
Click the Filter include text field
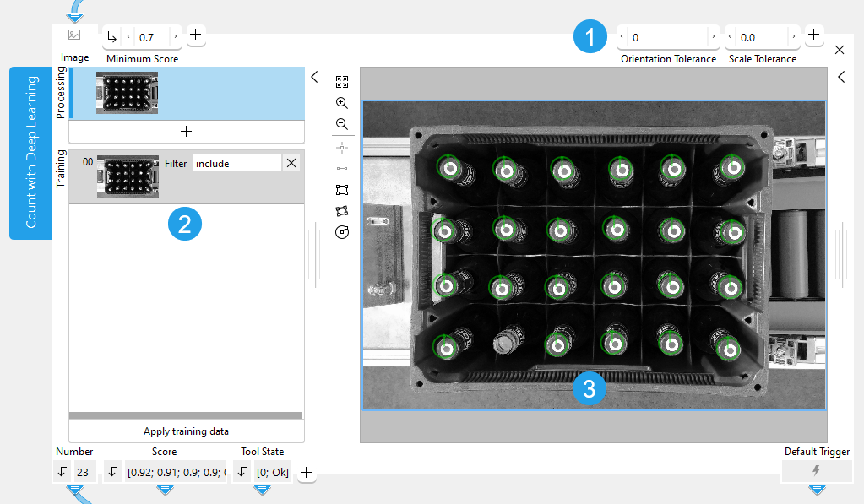click(236, 164)
